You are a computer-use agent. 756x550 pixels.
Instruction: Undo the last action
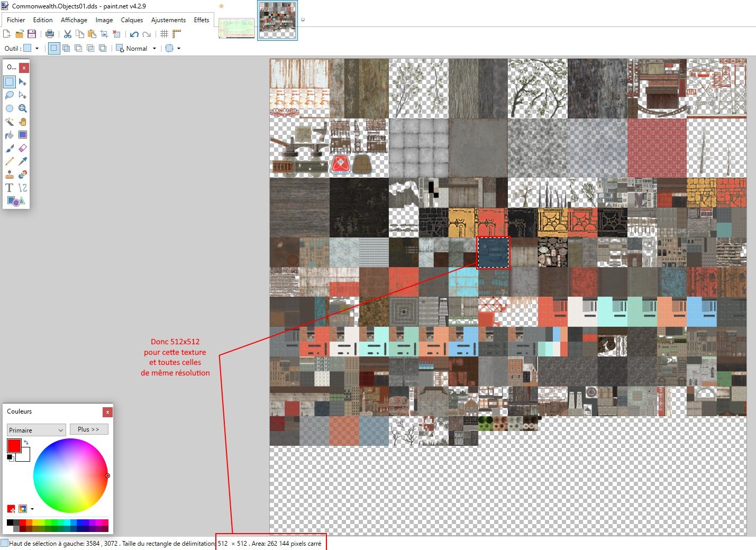[x=134, y=34]
